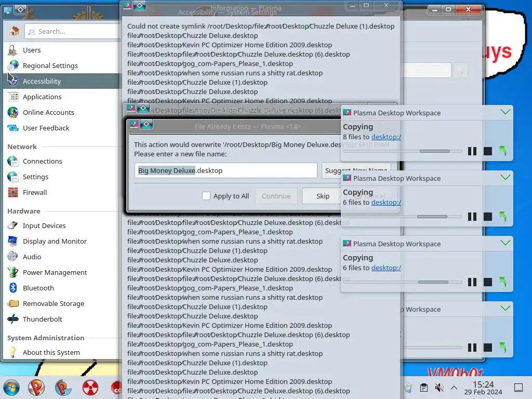
Task: Open desktop:/ link in third copy notification
Action: coord(386,268)
